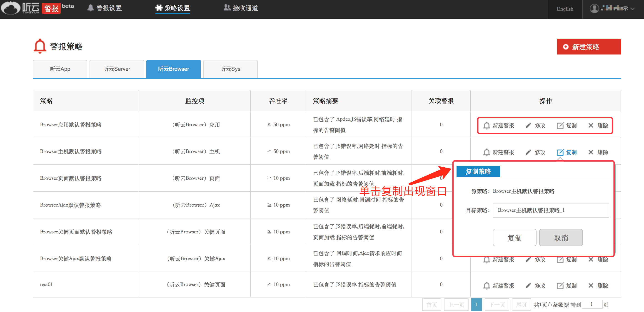Click the 目标策略 name input field
The image size is (644, 312).
pyautogui.click(x=551, y=210)
